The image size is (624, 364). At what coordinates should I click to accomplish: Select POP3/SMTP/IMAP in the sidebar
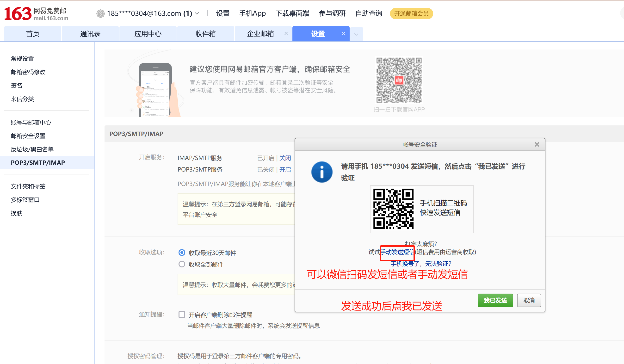[47, 162]
